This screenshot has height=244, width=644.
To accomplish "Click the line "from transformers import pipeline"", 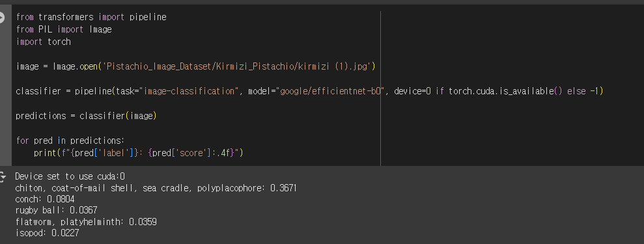I will 91,17.
